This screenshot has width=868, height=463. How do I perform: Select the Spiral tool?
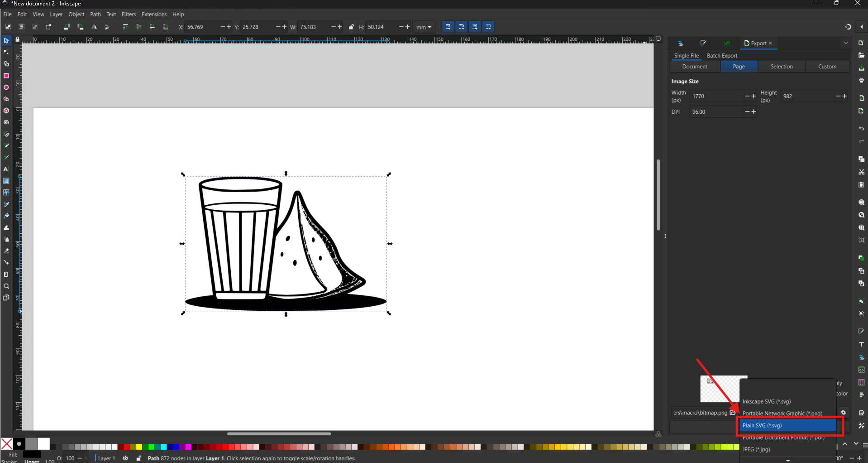tap(6, 122)
